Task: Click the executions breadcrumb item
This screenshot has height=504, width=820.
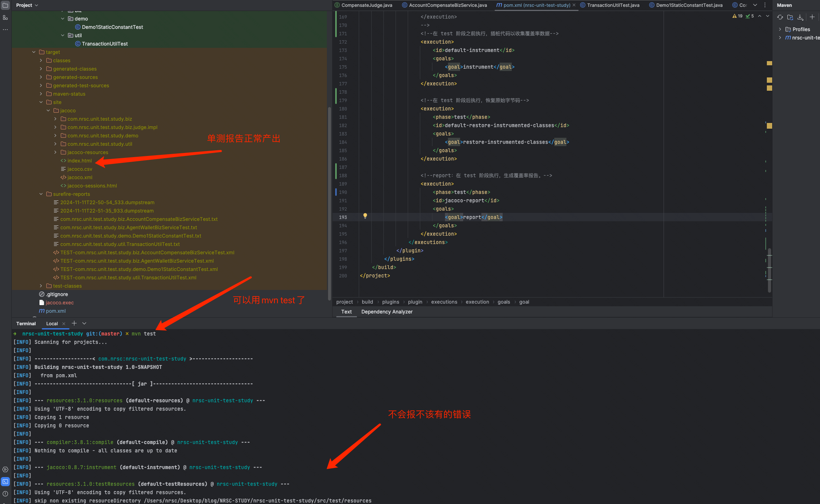Action: (444, 302)
